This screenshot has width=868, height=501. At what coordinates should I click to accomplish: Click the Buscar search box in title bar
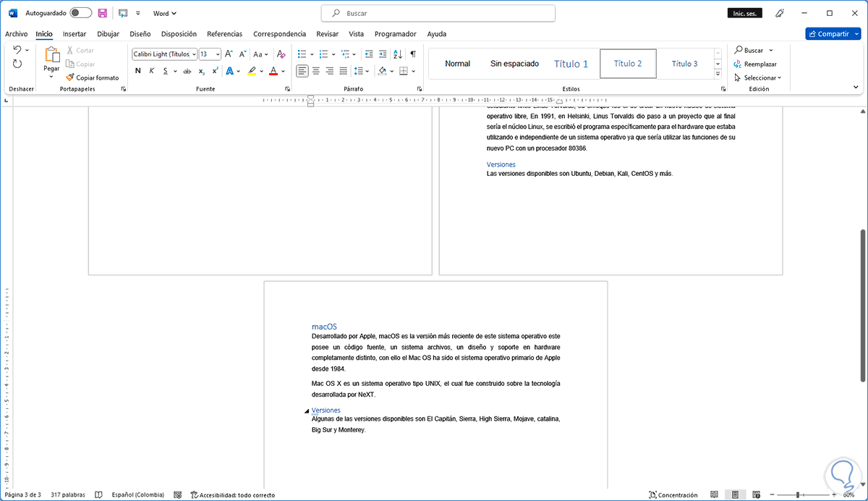pos(438,13)
